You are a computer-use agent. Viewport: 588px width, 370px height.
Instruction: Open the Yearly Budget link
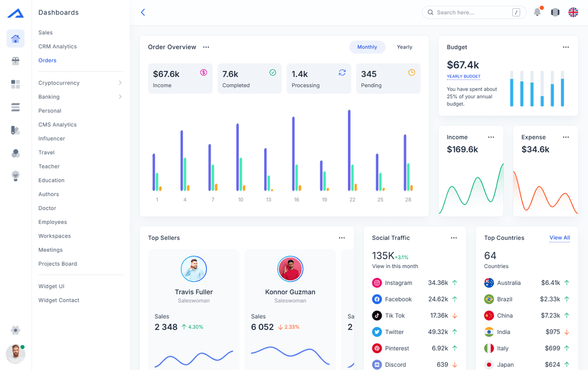[x=463, y=76]
